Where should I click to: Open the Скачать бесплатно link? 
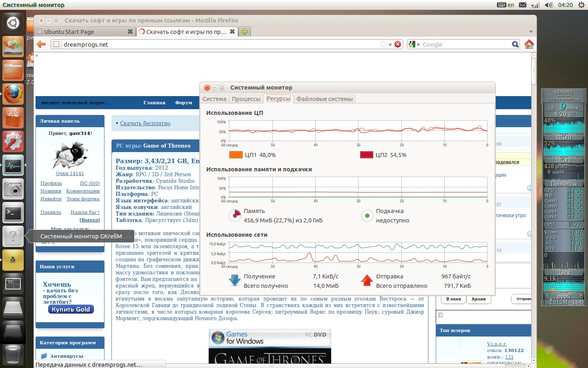tap(145, 123)
